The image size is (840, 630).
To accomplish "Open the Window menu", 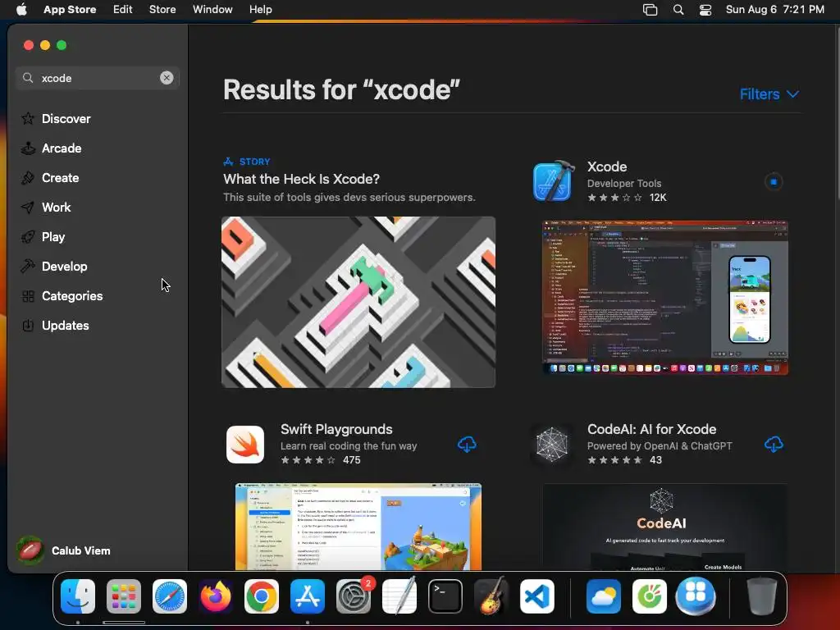I will coord(212,10).
